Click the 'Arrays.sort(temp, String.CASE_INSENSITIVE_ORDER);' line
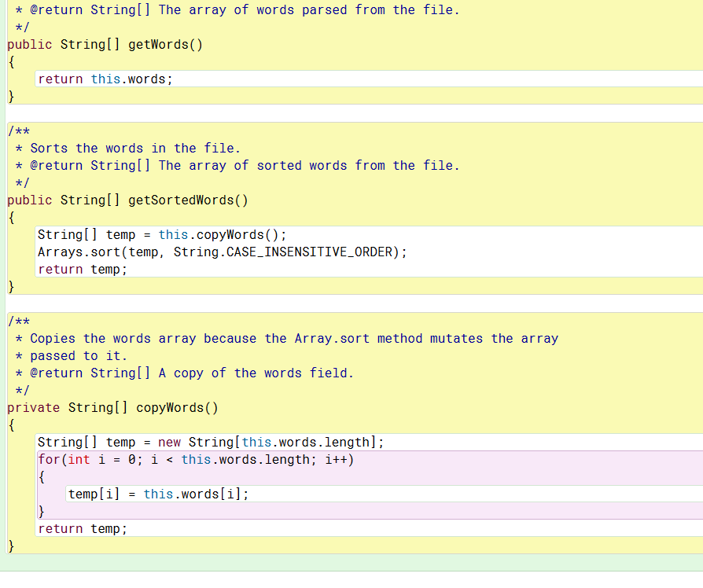Image resolution: width=703 pixels, height=588 pixels. pos(223,252)
